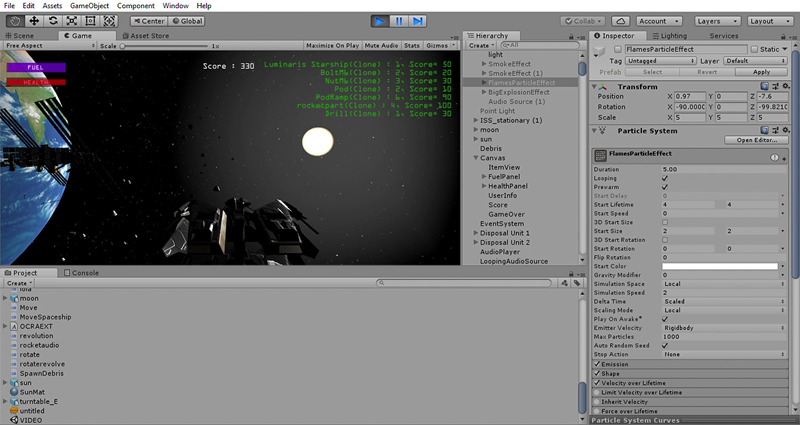Pause the game with Pause button
This screenshot has width=800, height=425.
point(398,20)
